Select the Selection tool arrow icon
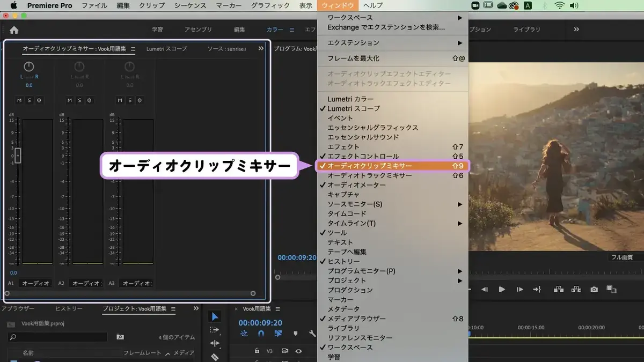644x362 pixels. pos(215,316)
